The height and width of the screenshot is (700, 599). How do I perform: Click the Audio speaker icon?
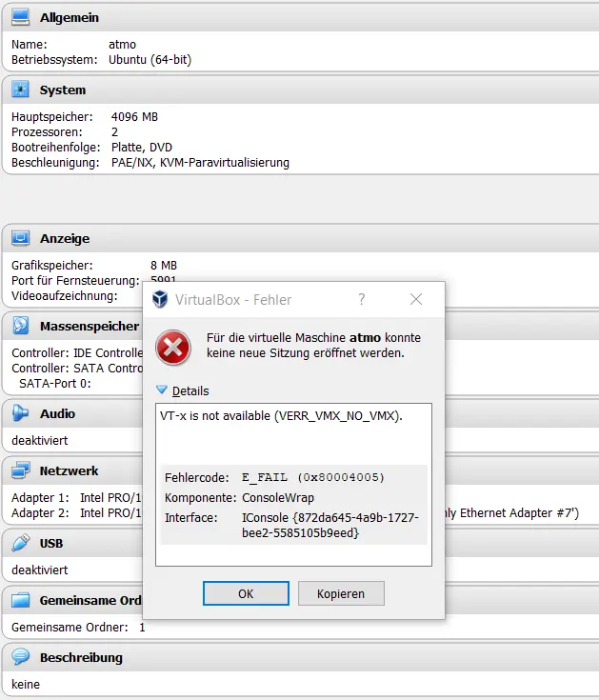point(21,413)
